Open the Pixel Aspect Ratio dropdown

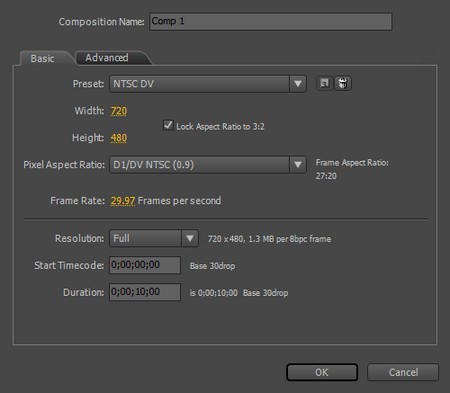pos(208,165)
